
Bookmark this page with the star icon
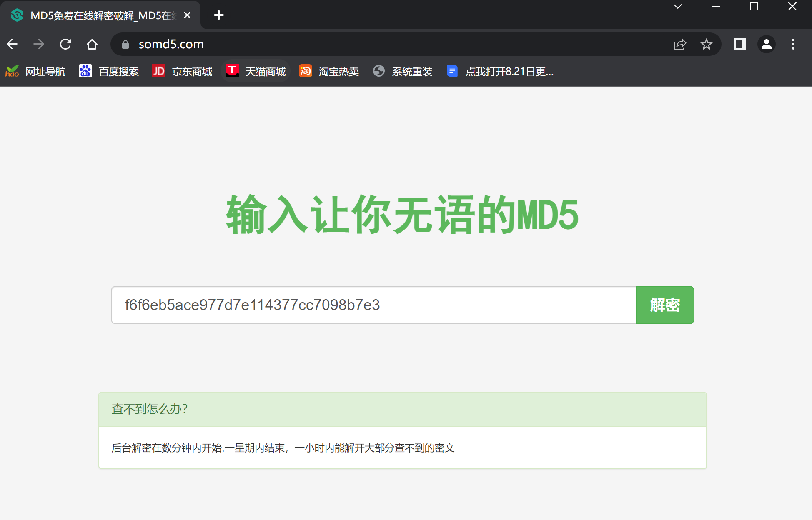706,44
